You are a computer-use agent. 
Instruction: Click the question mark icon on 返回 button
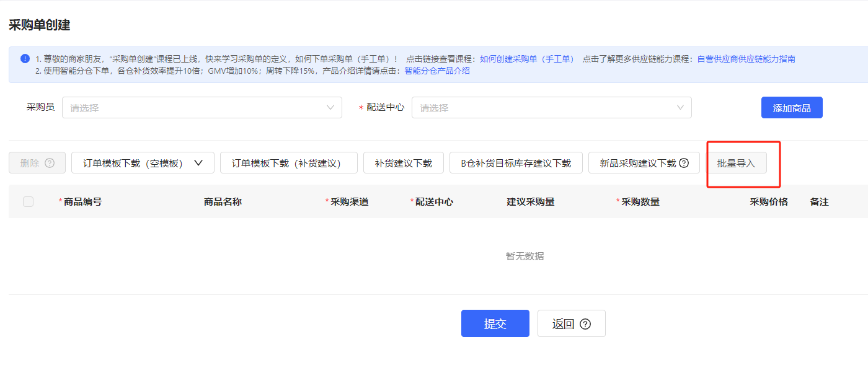point(585,324)
